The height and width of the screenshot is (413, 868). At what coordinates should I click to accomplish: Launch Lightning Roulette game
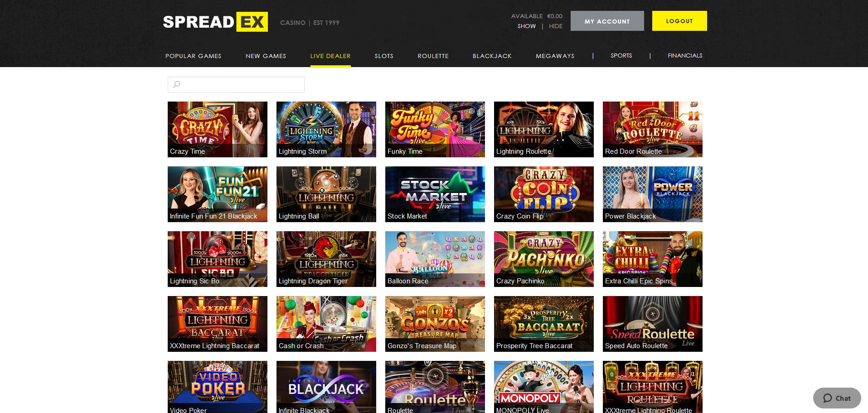[x=544, y=129]
